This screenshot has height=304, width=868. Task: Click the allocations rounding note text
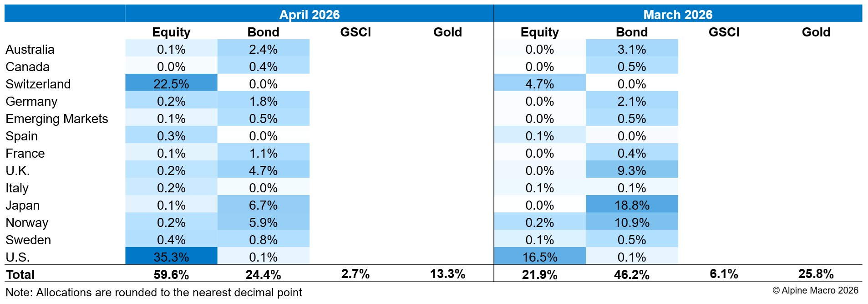(154, 293)
